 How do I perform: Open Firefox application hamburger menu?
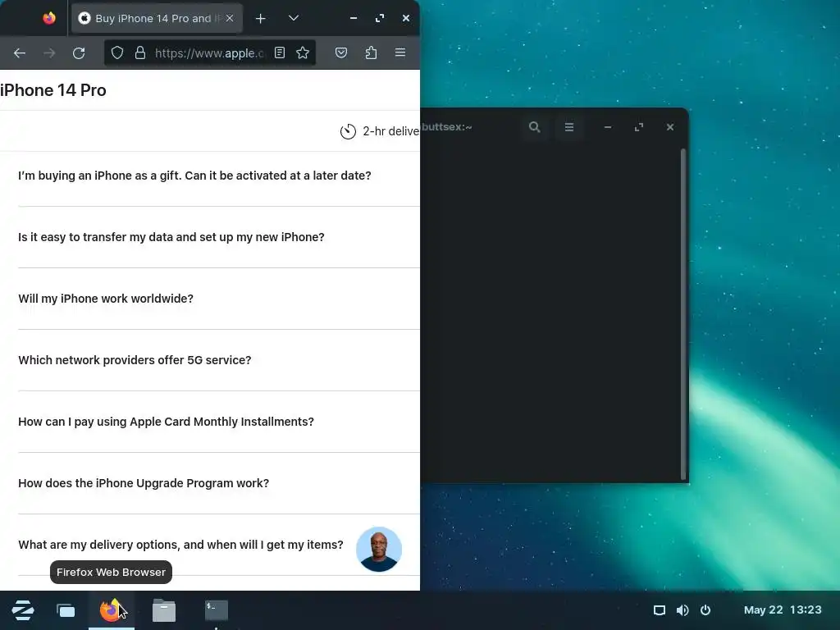400,52
